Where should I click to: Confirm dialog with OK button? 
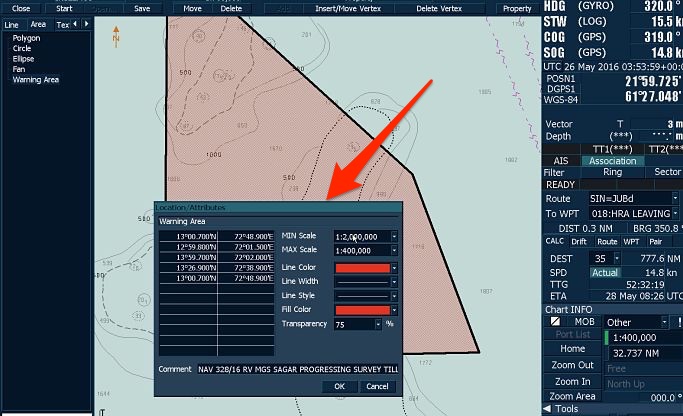pos(339,386)
